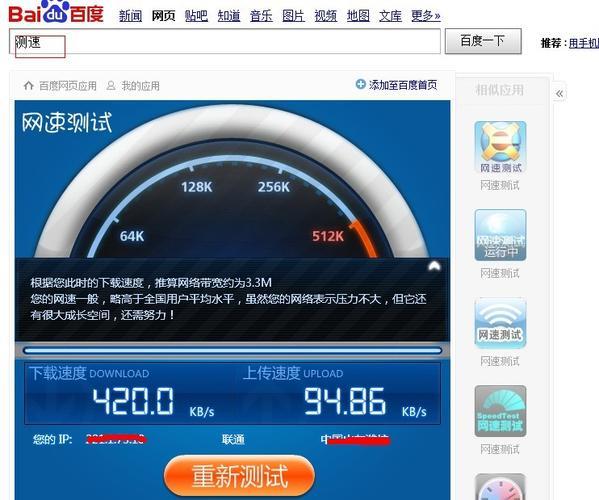The height and width of the screenshot is (500, 599).
Task: Click the 推算网络带宽约为3.3M text line
Action: 213,283
